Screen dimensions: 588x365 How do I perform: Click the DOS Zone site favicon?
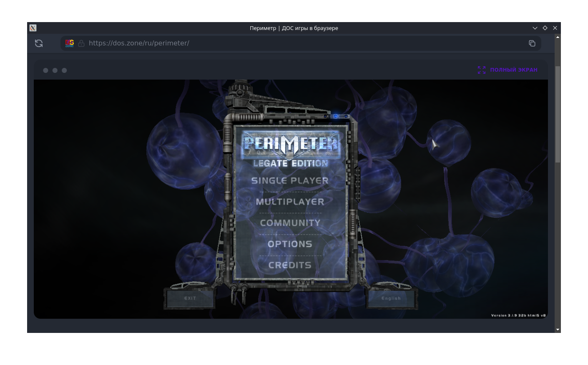[70, 43]
